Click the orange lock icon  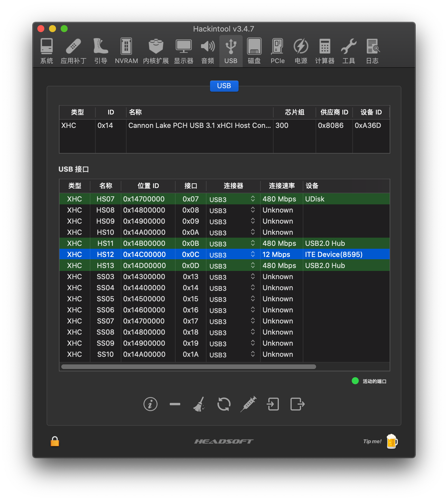pos(55,441)
